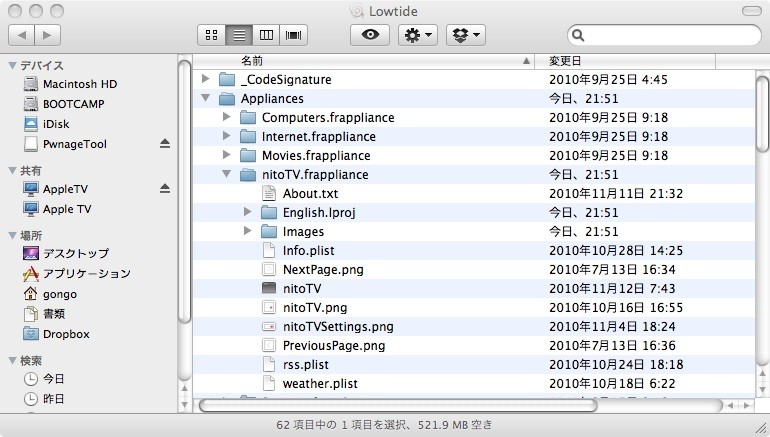Open Quick Look with the eye button
Screen dimensions: 770x437
click(x=370, y=35)
